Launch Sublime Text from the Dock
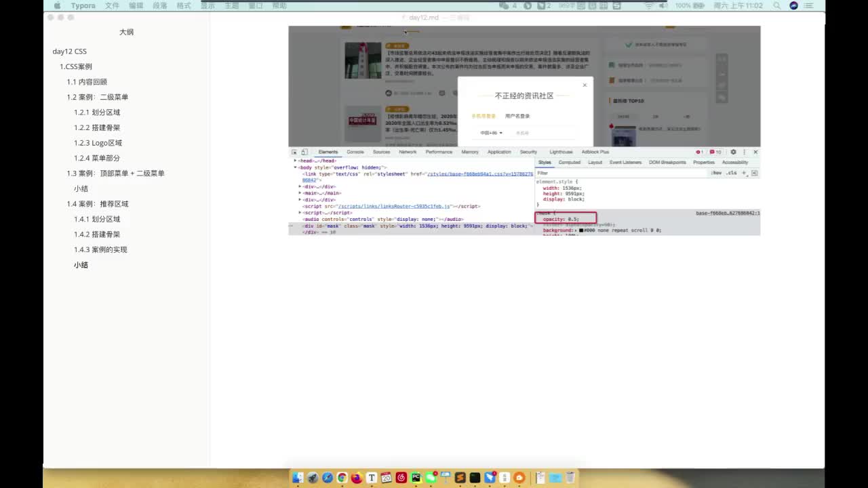 [460, 478]
